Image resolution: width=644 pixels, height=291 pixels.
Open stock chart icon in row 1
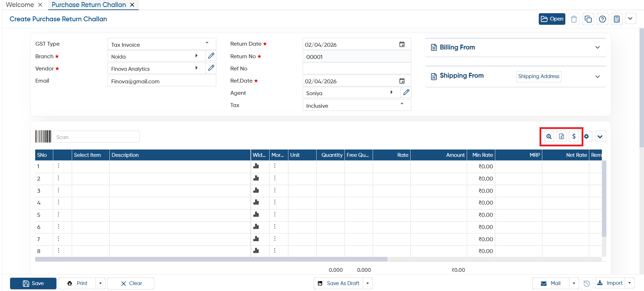pos(256,166)
